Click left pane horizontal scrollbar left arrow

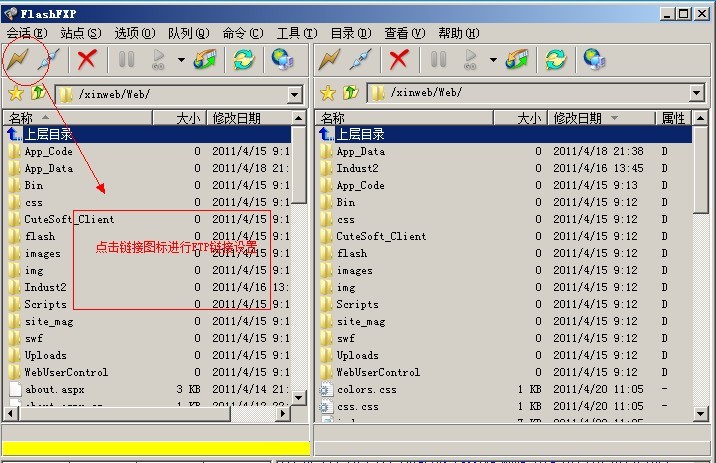pyautogui.click(x=11, y=414)
